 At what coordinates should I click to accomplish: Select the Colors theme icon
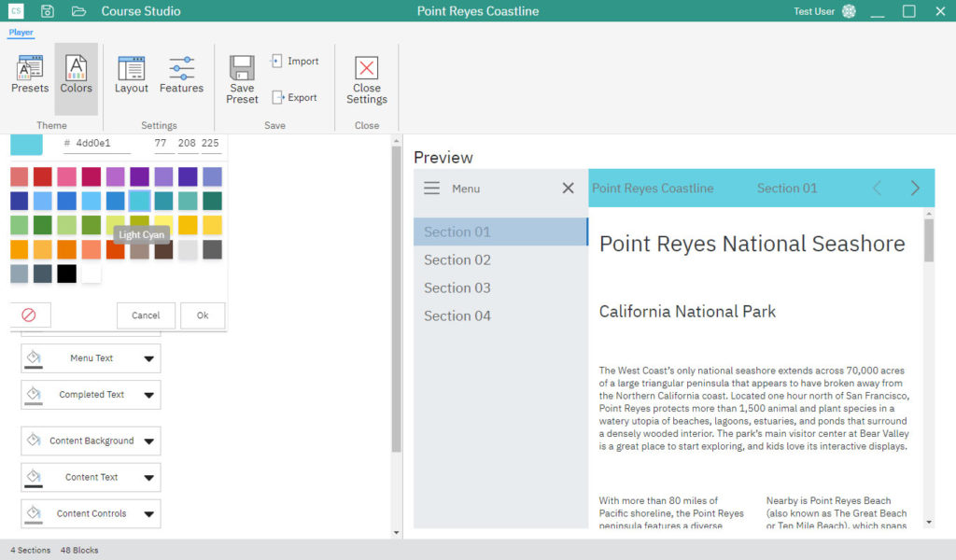(76, 76)
